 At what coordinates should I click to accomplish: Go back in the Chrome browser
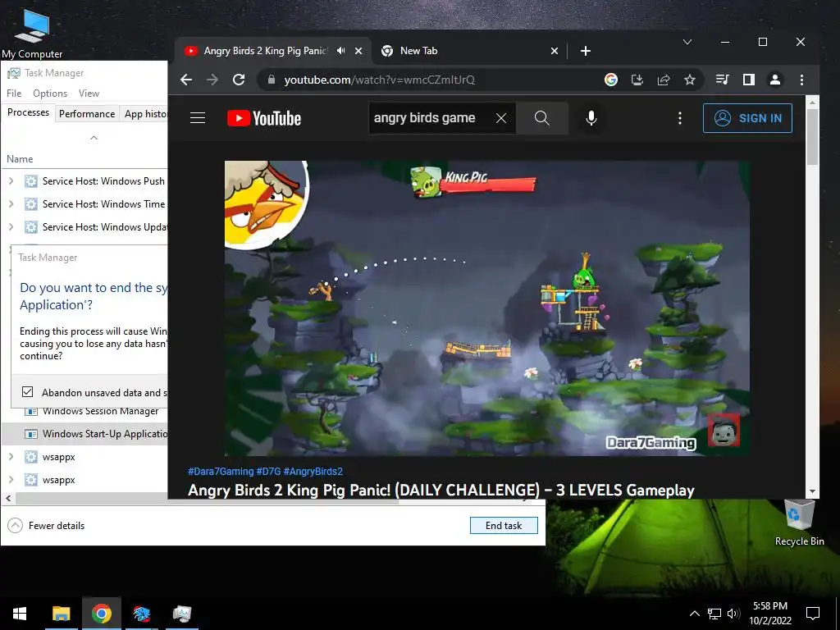coord(186,80)
